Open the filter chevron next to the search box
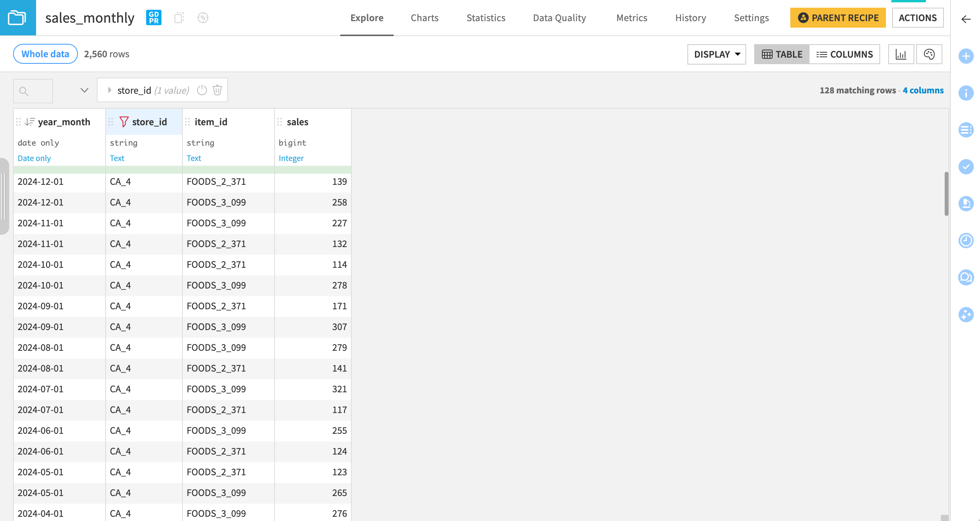The width and height of the screenshot is (980, 521). tap(84, 91)
